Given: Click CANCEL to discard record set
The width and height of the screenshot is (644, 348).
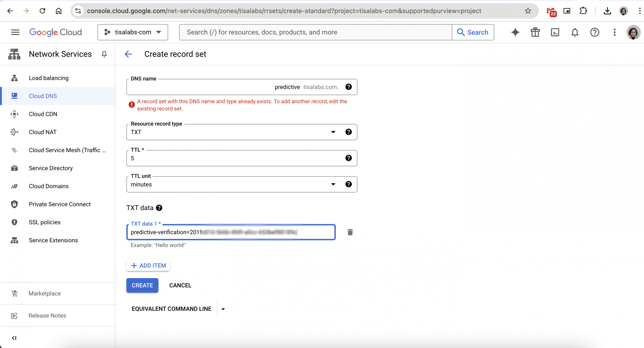Looking at the screenshot, I should tap(180, 285).
